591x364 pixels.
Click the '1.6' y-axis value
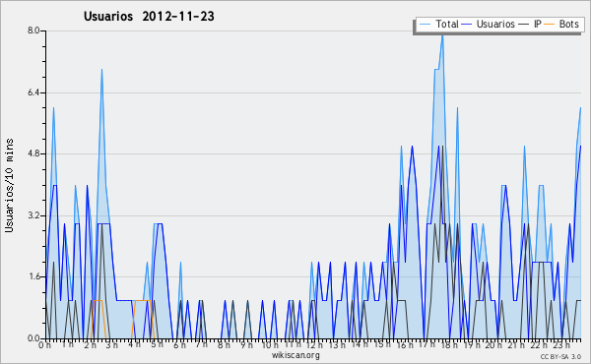click(33, 276)
